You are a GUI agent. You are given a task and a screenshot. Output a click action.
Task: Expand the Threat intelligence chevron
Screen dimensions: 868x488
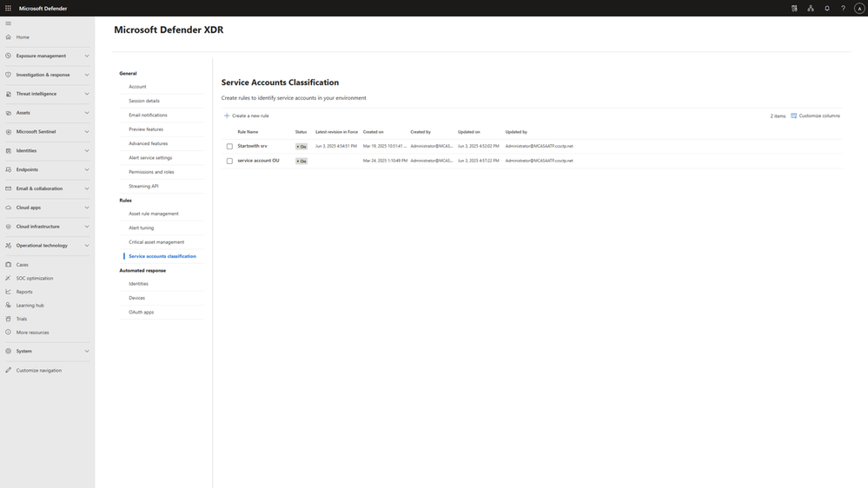pyautogui.click(x=86, y=94)
